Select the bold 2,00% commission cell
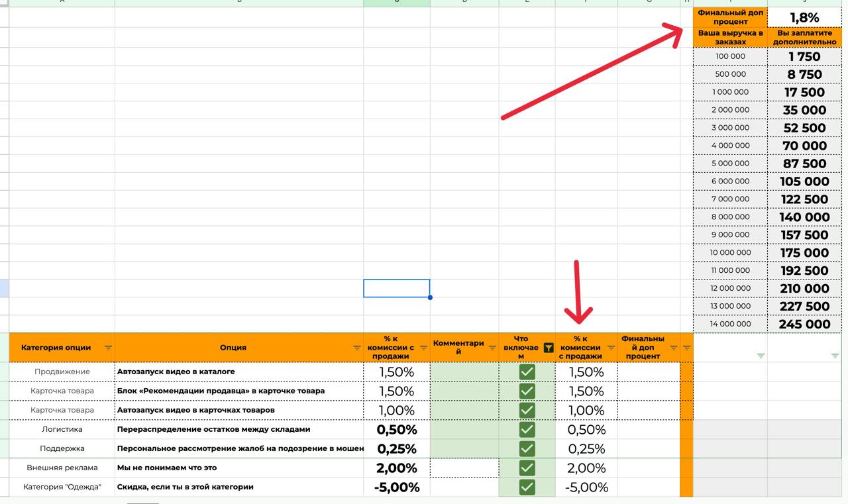 [397, 468]
